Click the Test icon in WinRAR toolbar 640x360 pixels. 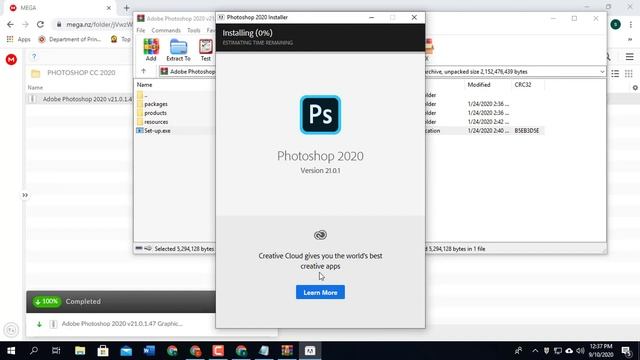pyautogui.click(x=206, y=50)
